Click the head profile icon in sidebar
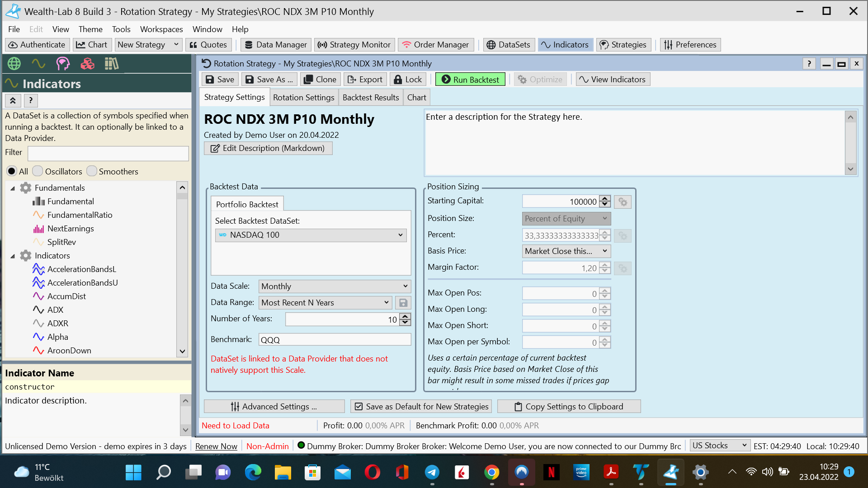 pos(63,64)
